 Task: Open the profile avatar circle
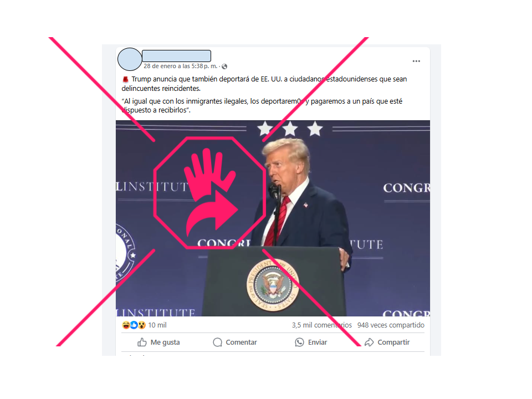130,59
